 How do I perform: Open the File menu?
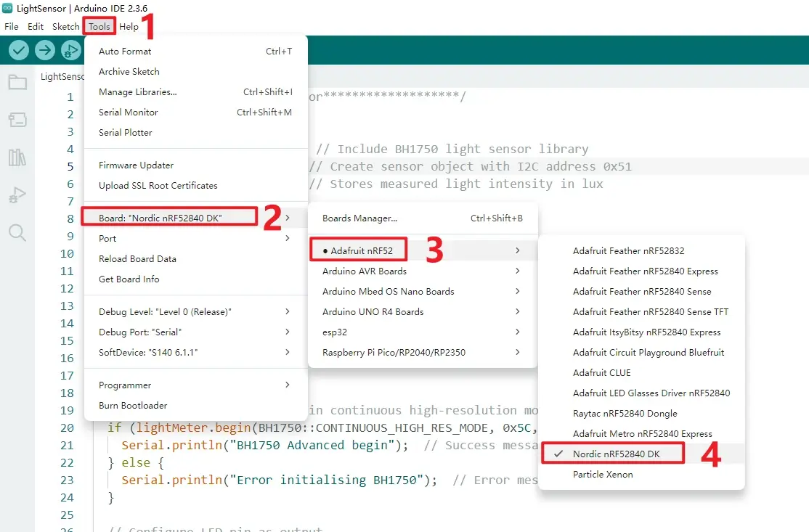tap(12, 26)
